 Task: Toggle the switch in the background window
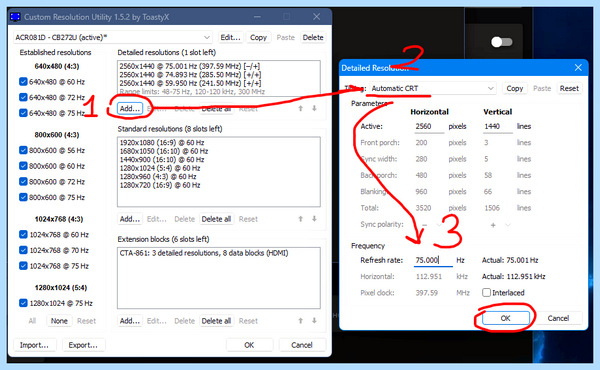coord(502,42)
